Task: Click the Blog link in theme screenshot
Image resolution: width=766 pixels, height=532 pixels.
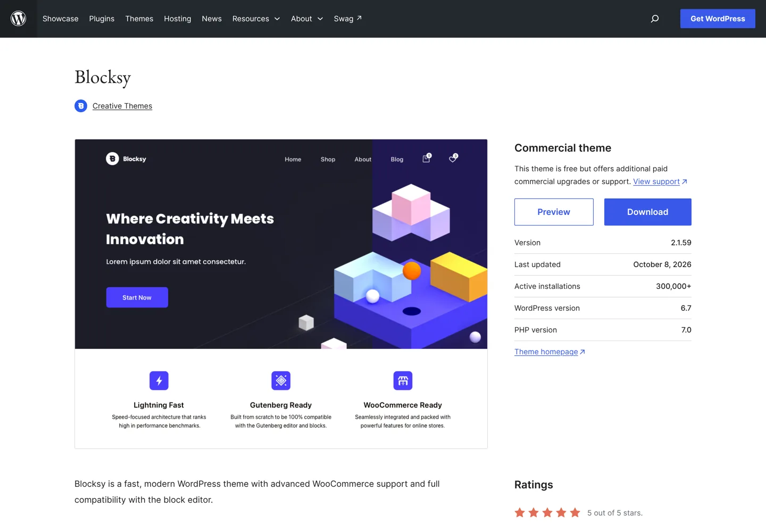Action: click(397, 159)
